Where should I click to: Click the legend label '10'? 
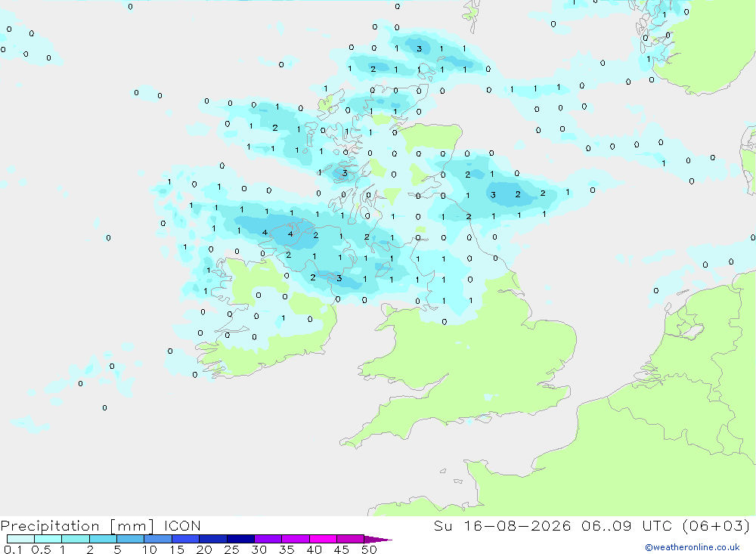click(x=150, y=549)
